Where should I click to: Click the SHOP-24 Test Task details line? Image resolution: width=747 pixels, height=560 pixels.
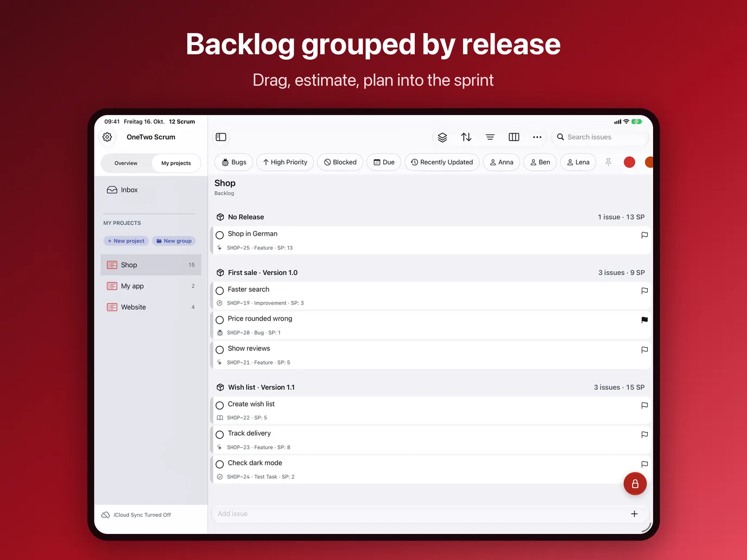tap(261, 477)
